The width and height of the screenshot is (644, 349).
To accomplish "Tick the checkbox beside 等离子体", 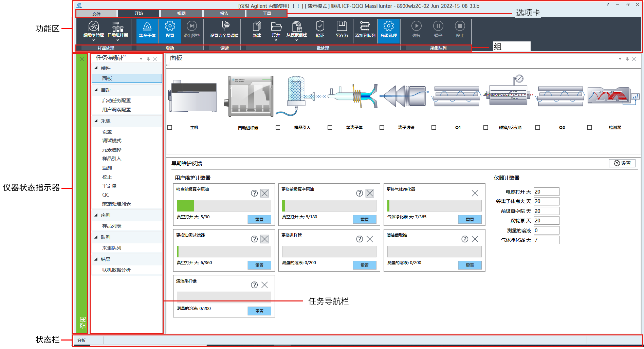I will coord(330,128).
